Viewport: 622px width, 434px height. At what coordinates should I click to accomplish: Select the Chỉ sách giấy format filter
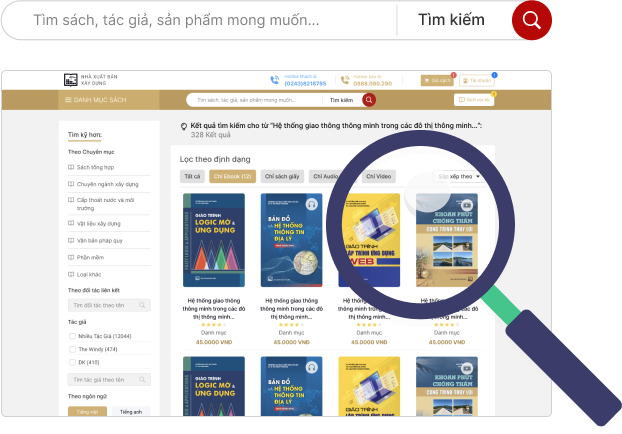pyautogui.click(x=282, y=177)
